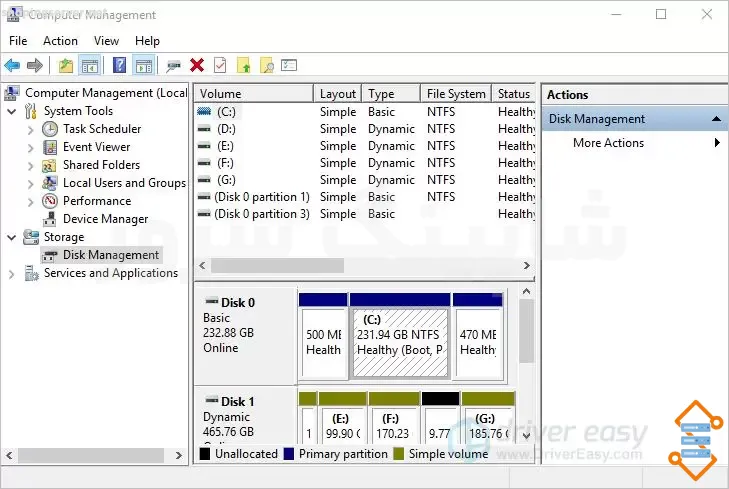The height and width of the screenshot is (489, 729).
Task: Open the View menu
Action: [106, 41]
